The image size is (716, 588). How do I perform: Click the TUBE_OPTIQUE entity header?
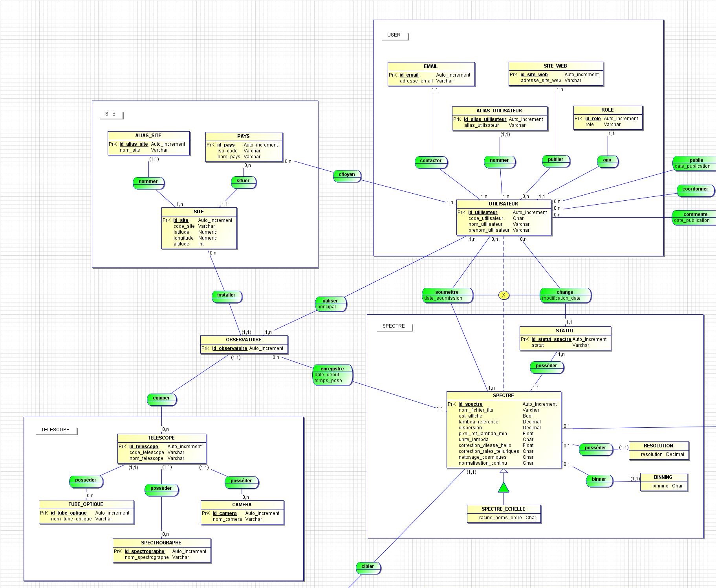coord(86,504)
